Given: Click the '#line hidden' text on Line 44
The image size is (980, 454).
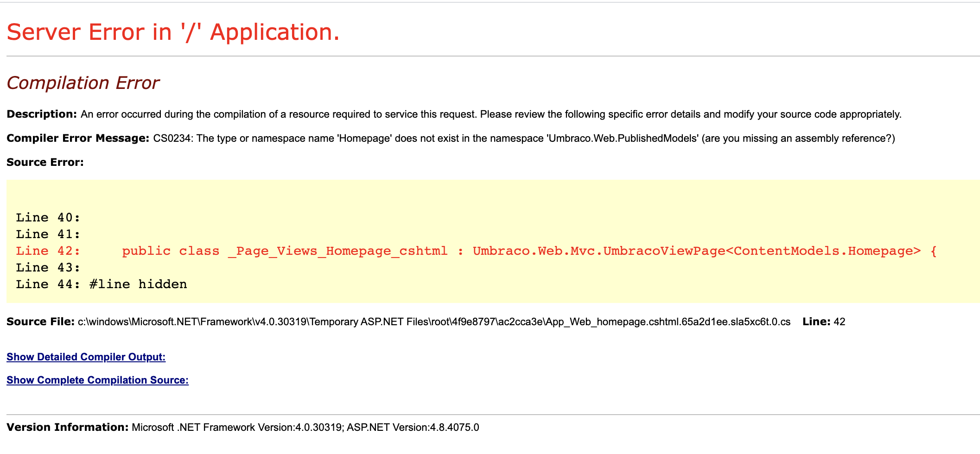Looking at the screenshot, I should 138,284.
